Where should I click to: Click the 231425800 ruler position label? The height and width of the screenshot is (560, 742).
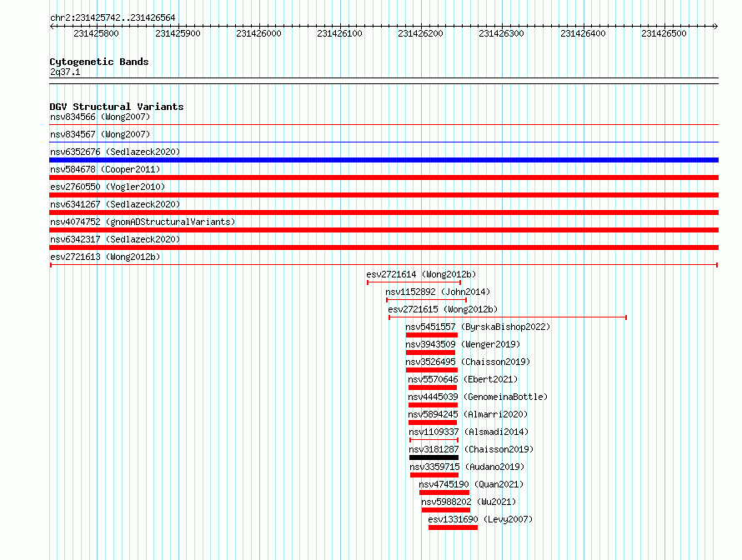point(96,33)
